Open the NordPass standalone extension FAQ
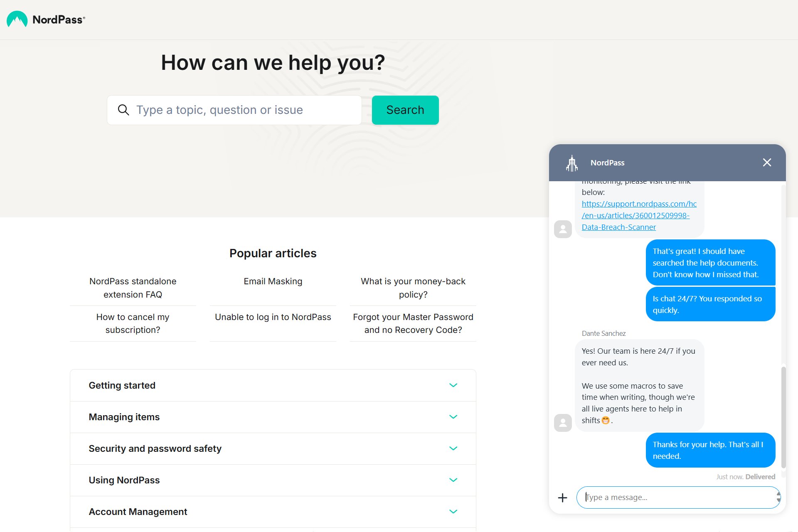 click(132, 287)
